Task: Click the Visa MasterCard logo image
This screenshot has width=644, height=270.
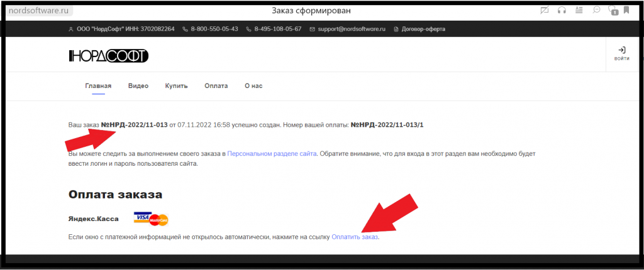Action: point(151,219)
